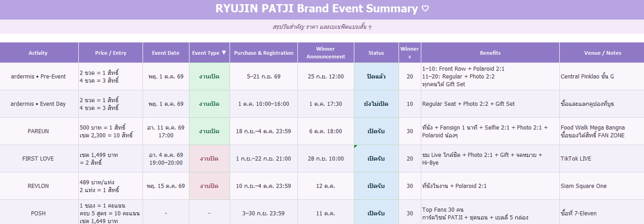644x224 pixels.
Task: Click the 1 ก.ย.–22 ก.ย. 21:00 registration cell
Action: [264, 158]
